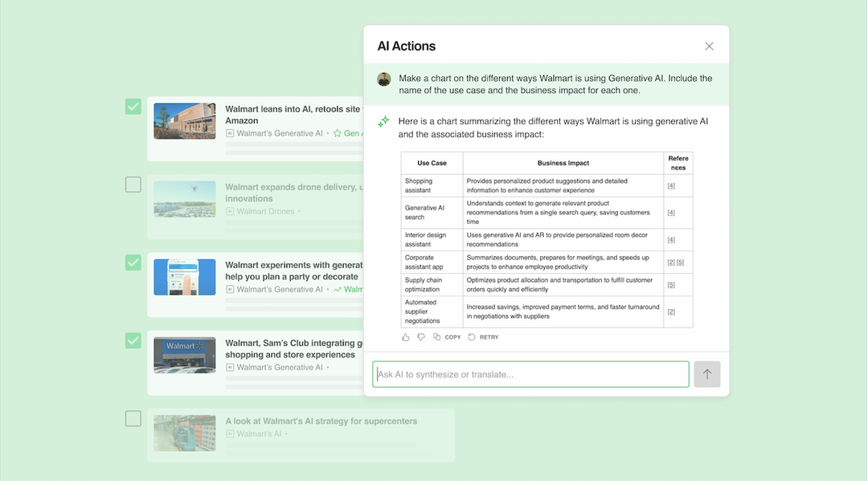868x481 pixels.
Task: Uncheck the Walmart leans into AI article
Action: [133, 106]
